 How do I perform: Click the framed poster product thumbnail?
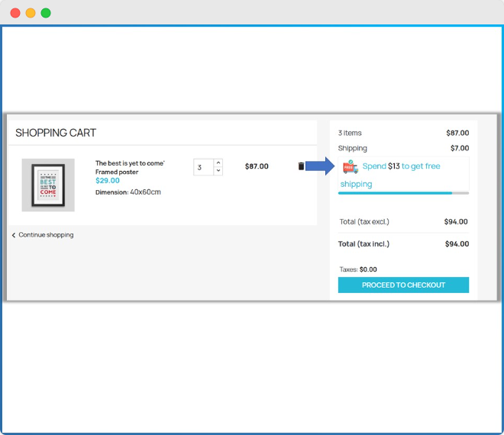pos(48,185)
